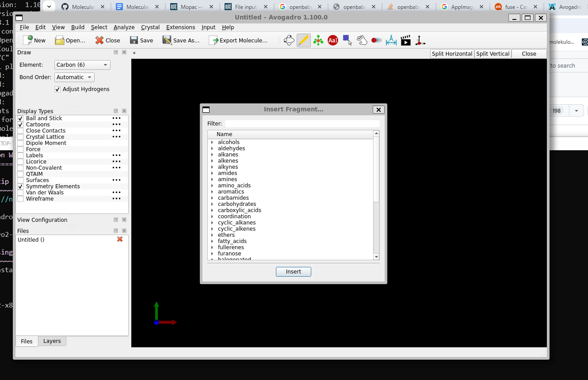Open the Extensions menu
Screen dimensions: 588x380
(180, 27)
